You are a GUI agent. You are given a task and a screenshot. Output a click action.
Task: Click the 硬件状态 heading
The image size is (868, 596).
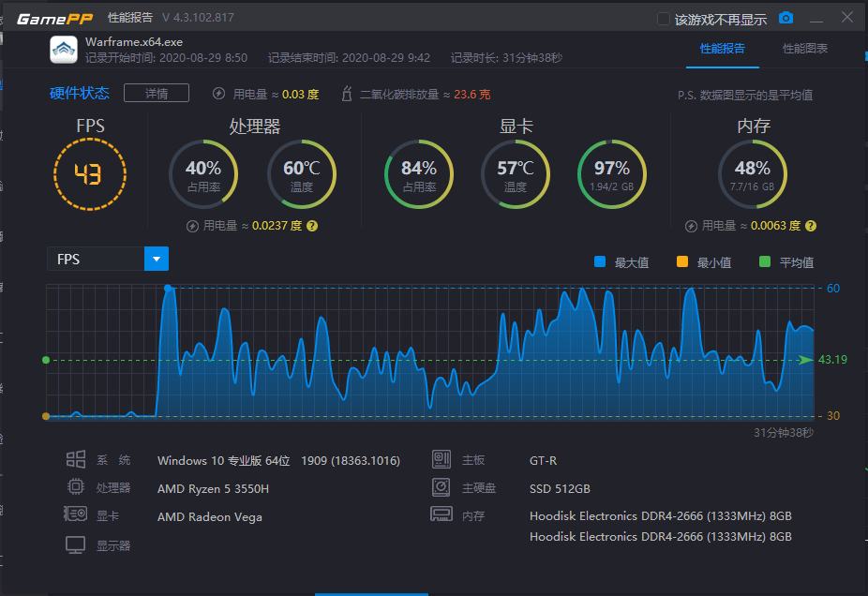click(x=79, y=93)
